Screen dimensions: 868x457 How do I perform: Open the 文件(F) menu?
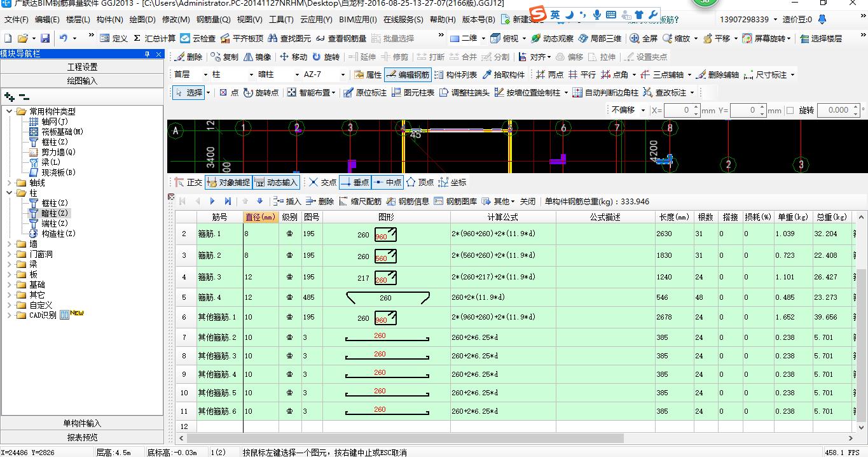[x=16, y=20]
